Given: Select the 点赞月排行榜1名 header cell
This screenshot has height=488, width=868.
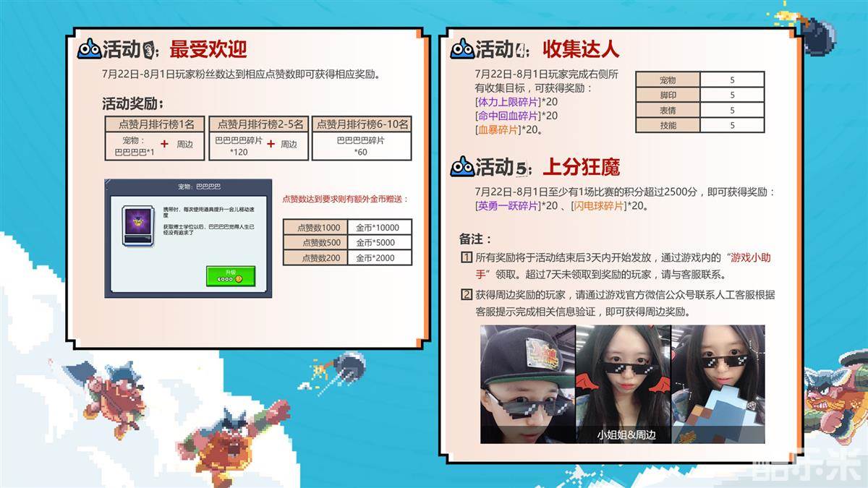Looking at the screenshot, I should [x=155, y=124].
